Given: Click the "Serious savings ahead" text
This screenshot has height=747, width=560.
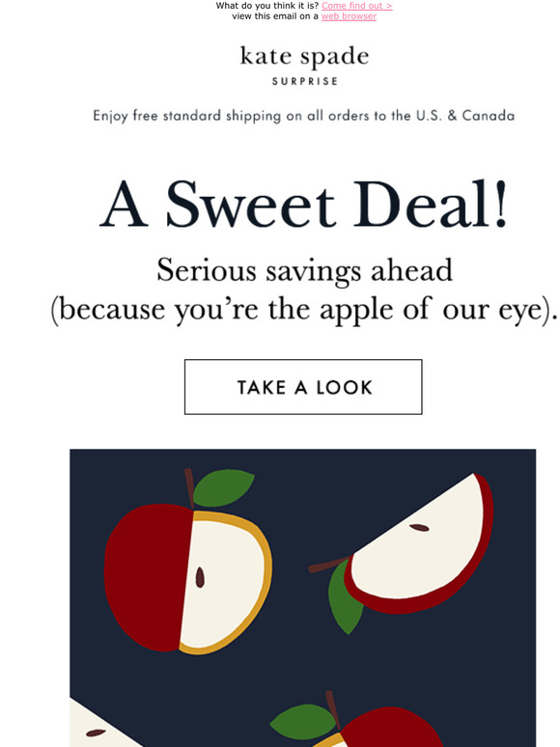Looking at the screenshot, I should 304,270.
